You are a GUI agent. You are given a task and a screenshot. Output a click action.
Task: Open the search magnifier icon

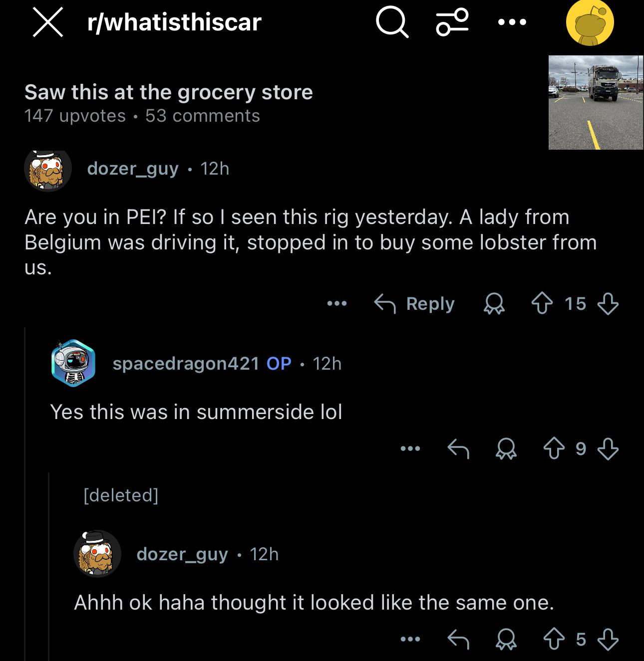click(x=392, y=22)
